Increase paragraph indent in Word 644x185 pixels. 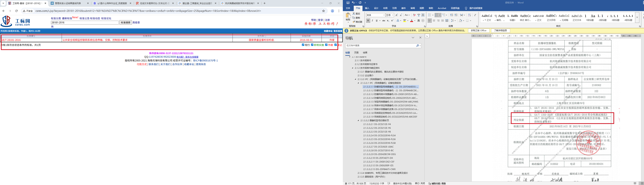coord(456,15)
